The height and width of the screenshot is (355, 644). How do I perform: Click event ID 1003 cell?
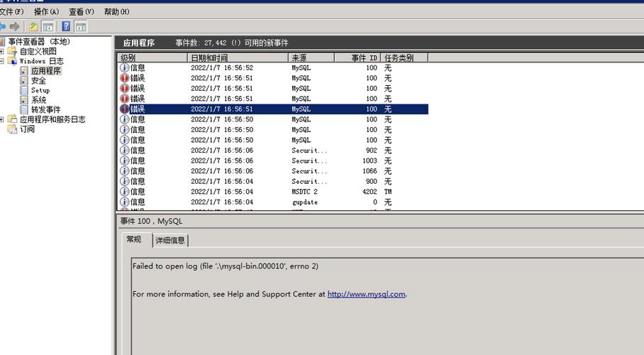(x=370, y=160)
